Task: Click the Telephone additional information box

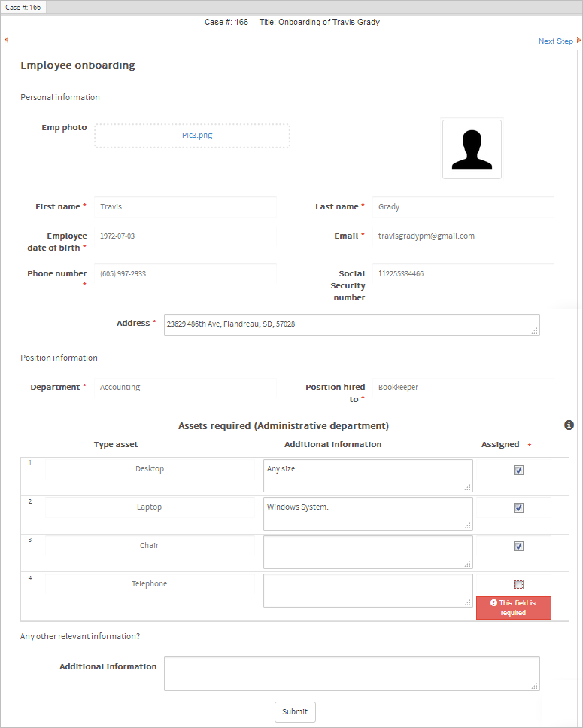Action: [x=368, y=590]
